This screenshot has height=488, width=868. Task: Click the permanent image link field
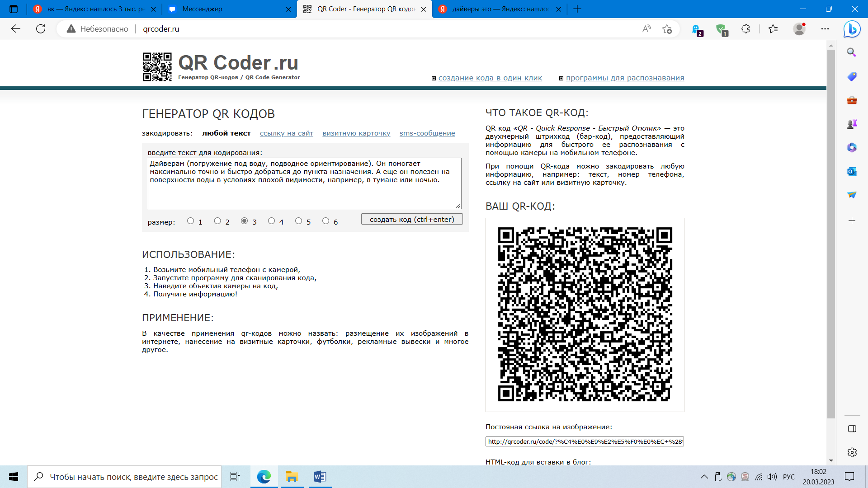[585, 441]
